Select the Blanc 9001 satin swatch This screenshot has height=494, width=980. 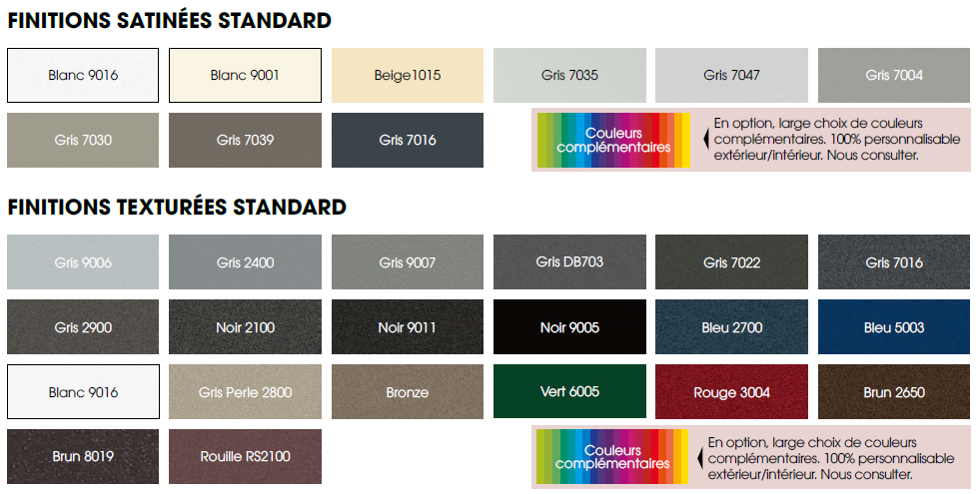click(245, 75)
